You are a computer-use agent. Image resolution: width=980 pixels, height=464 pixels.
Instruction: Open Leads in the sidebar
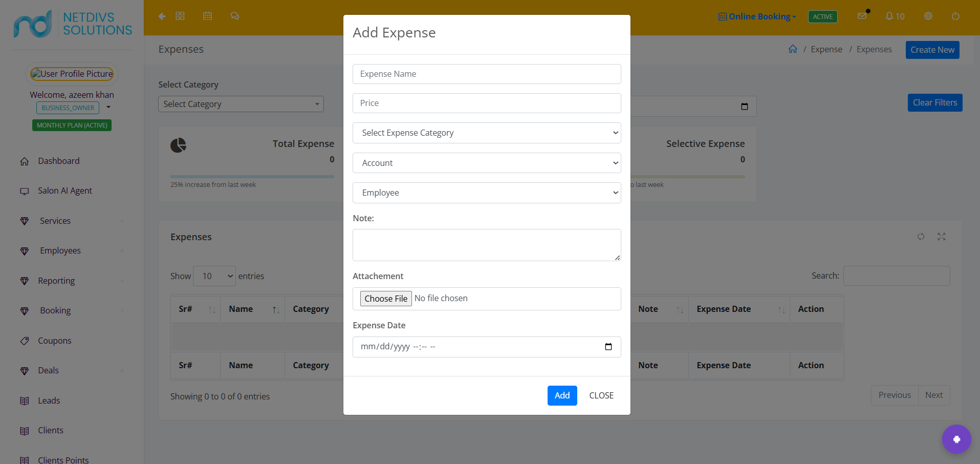[x=49, y=400]
